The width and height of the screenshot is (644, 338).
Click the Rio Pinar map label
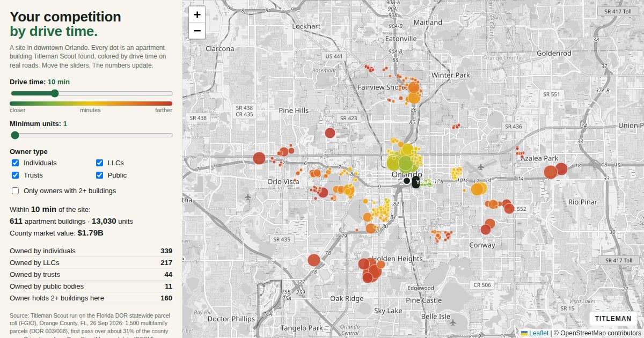(x=583, y=202)
